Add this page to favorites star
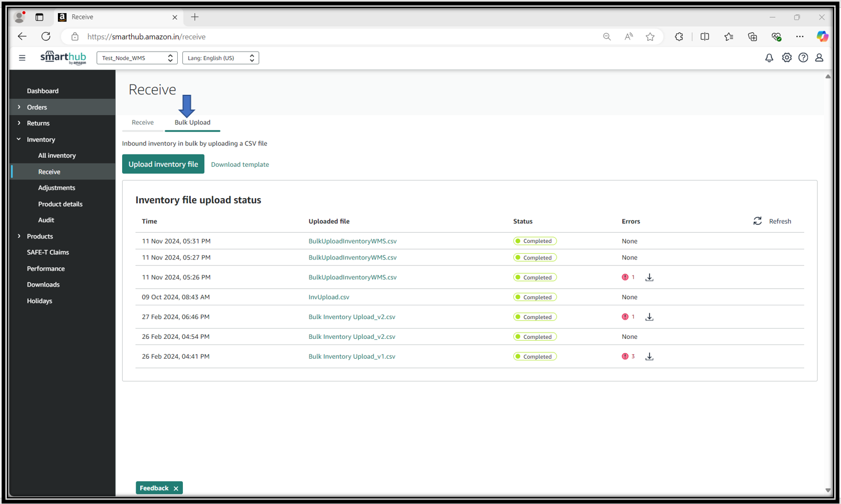This screenshot has width=841, height=504. 650,37
